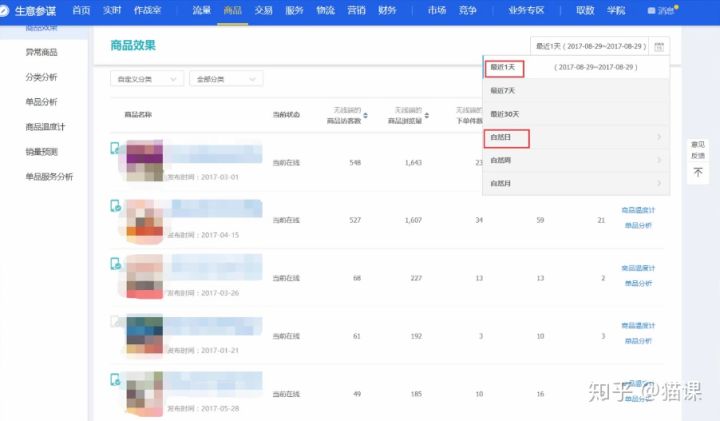Sort by 商品浏览量 column arrows
Viewport: 720px width, 421px height.
430,116
